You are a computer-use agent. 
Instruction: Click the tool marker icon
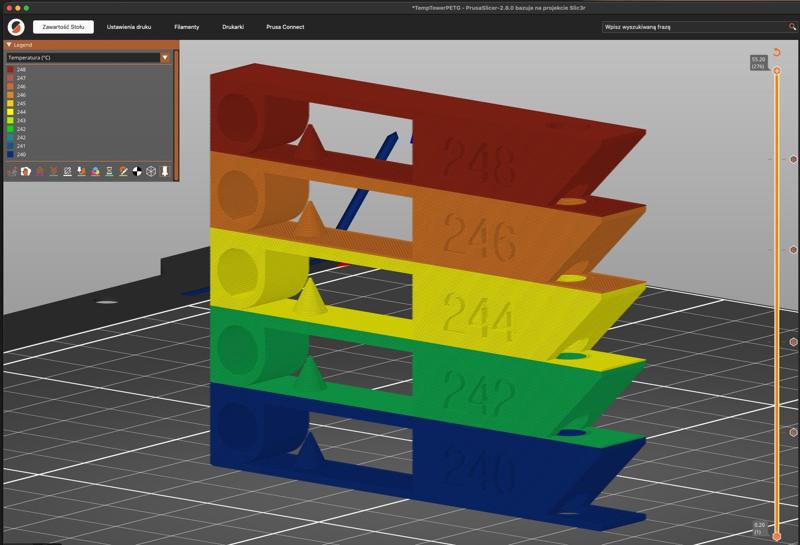tap(165, 171)
